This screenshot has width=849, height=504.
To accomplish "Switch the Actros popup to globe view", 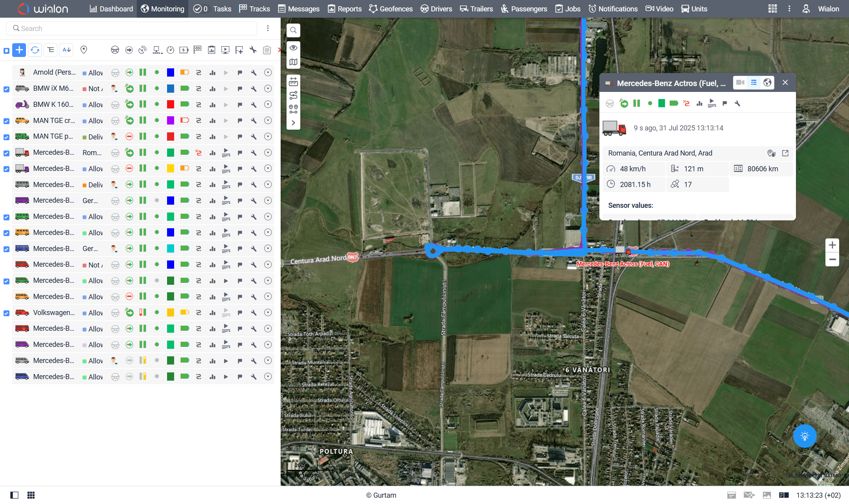I will [767, 82].
